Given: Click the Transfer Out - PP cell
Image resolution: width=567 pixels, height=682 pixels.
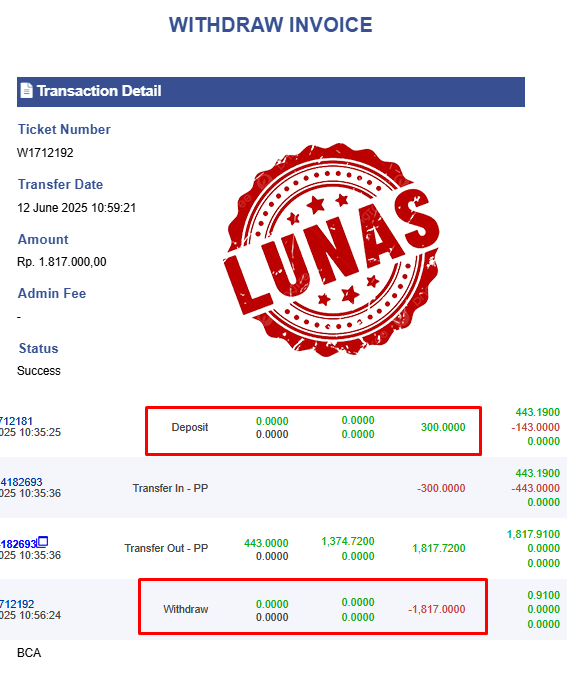Looking at the screenshot, I should pyautogui.click(x=166, y=548).
